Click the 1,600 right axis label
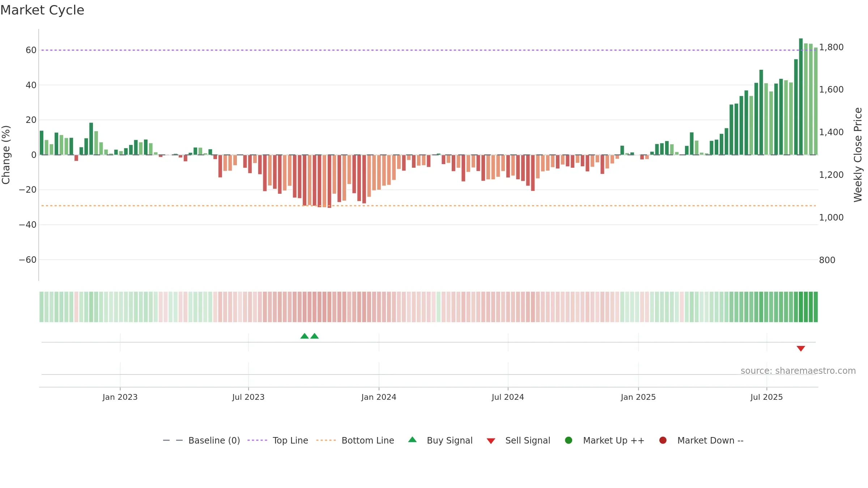 (x=831, y=90)
